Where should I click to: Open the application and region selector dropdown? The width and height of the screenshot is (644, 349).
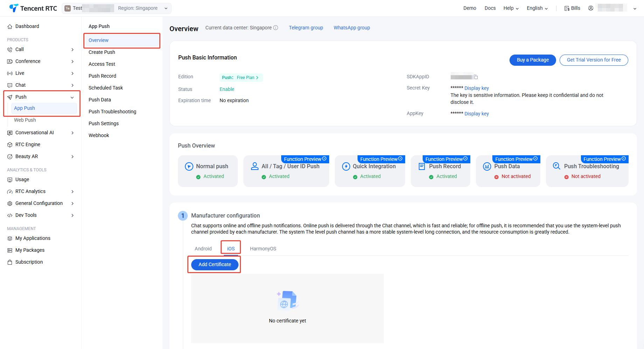pyautogui.click(x=117, y=8)
